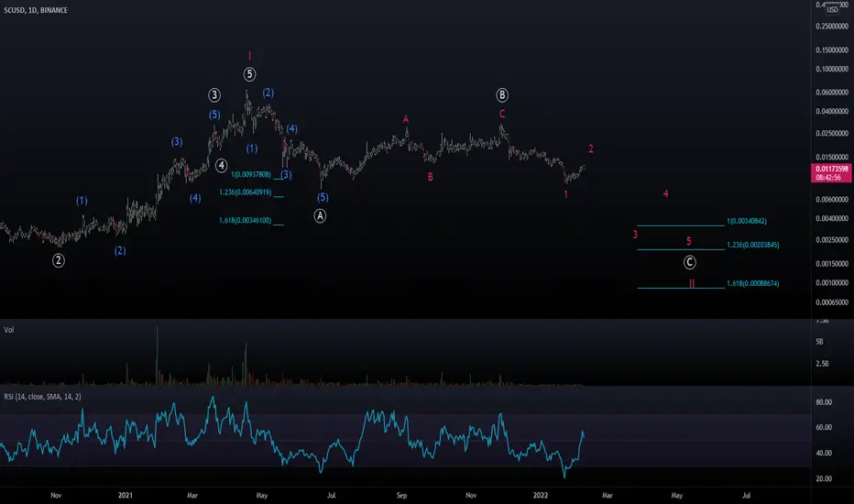Click the red number 2 wave label
The height and width of the screenshot is (504, 854).
pyautogui.click(x=591, y=148)
